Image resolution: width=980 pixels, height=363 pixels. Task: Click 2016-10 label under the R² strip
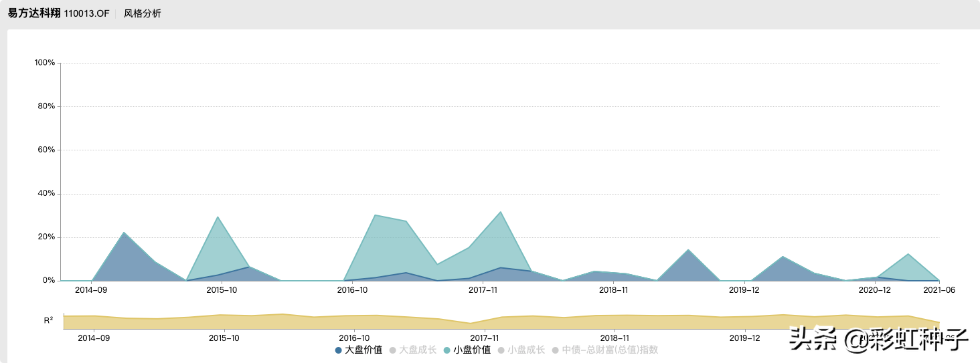pyautogui.click(x=354, y=338)
